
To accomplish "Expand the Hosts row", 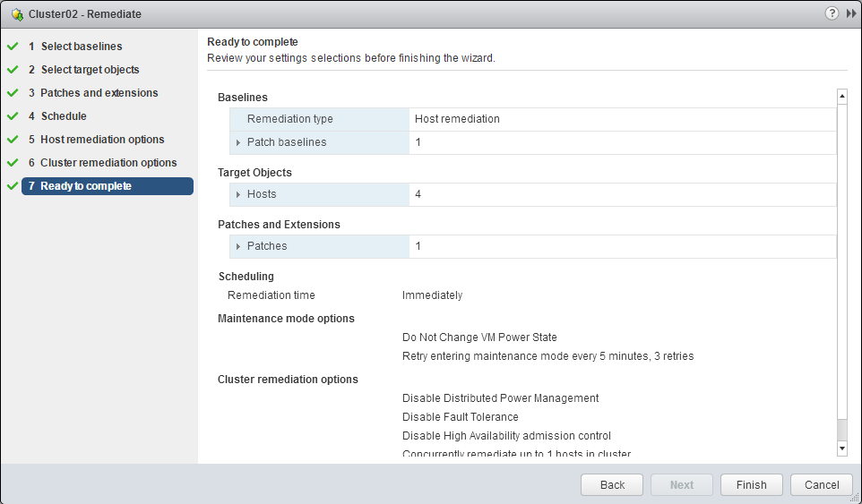I will (x=238, y=194).
